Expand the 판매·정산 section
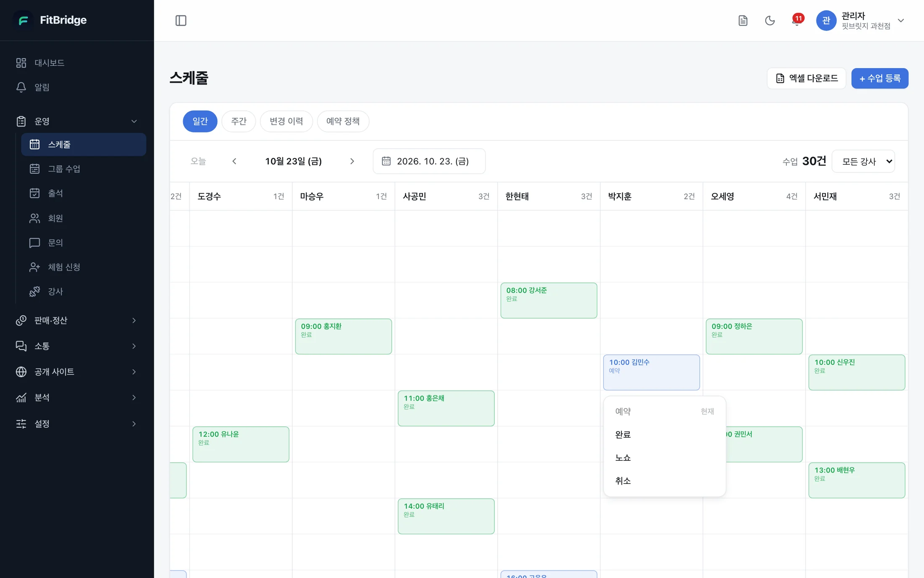Screen dimensions: 924x578 [77, 320]
